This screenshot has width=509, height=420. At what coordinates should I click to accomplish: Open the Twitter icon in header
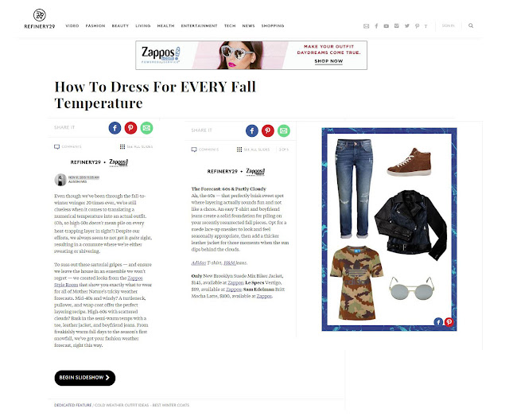point(406,26)
